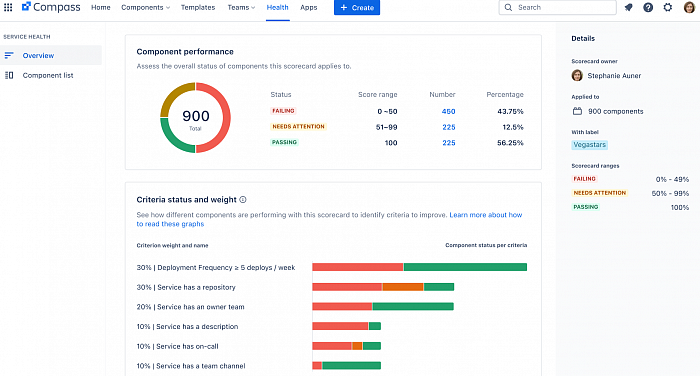Click the Stephanie Auner owner name

pyautogui.click(x=614, y=76)
